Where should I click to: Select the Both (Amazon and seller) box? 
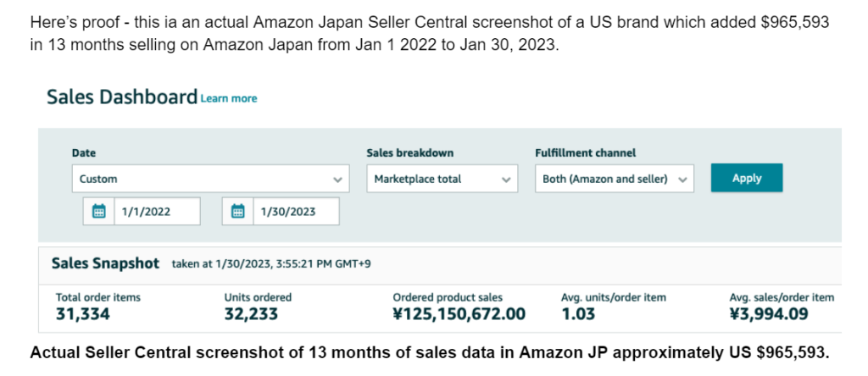click(615, 179)
